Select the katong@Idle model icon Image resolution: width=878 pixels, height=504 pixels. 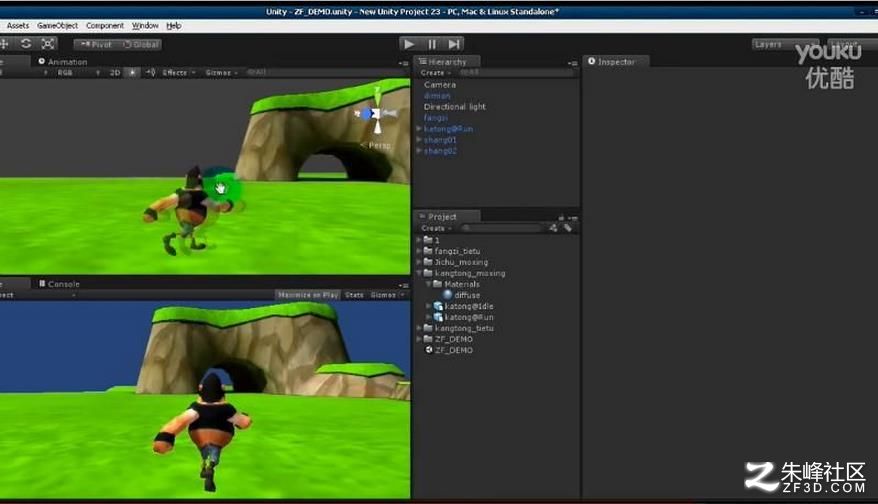438,306
